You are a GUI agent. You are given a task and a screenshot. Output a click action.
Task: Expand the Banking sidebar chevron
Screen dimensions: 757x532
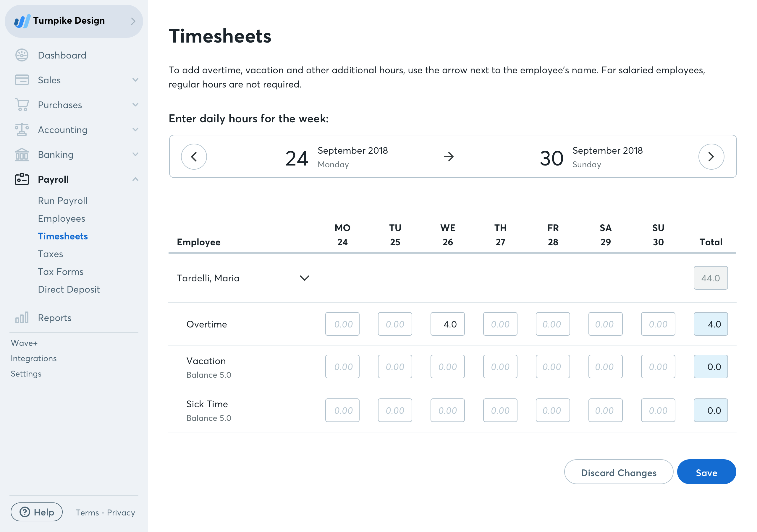(x=135, y=154)
